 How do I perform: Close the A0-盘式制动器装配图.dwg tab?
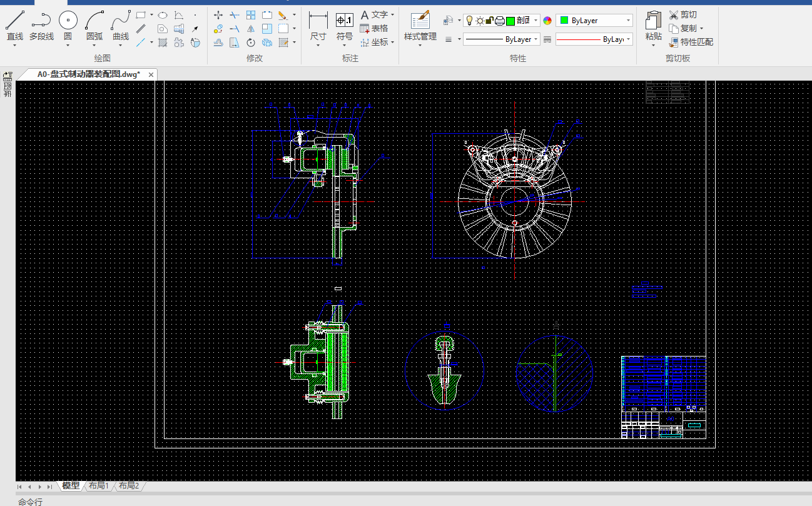[x=151, y=74]
